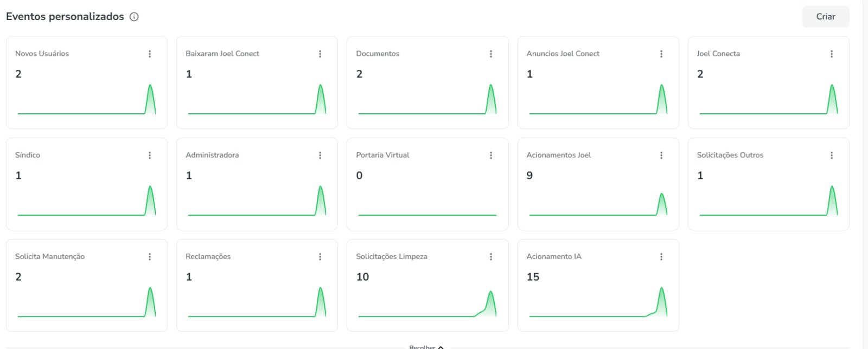Viewport: 868px width, 349px height.
Task: Open Solicitações Outros card more menu
Action: (832, 155)
